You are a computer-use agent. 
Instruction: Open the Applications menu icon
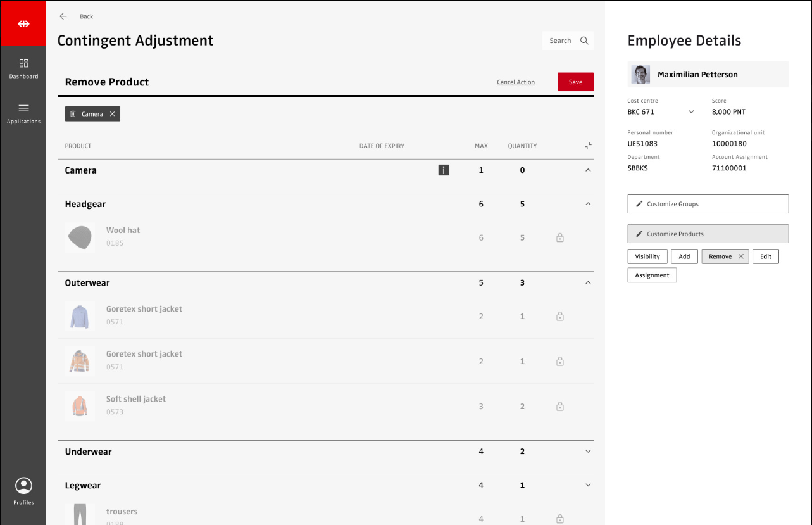pyautogui.click(x=23, y=108)
